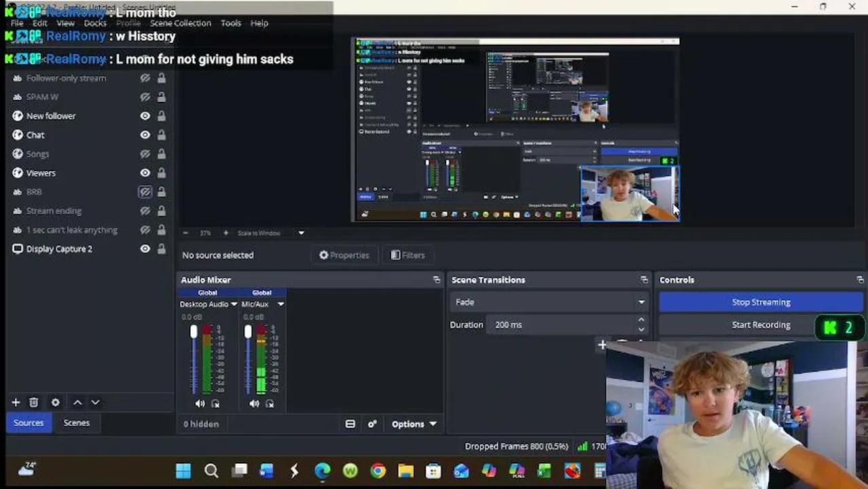This screenshot has width=868, height=489.
Task: Select '1 sec can't leak anything' source
Action: pos(72,230)
